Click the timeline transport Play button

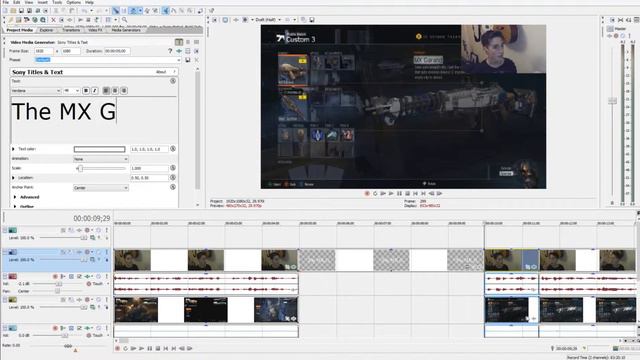[142, 349]
